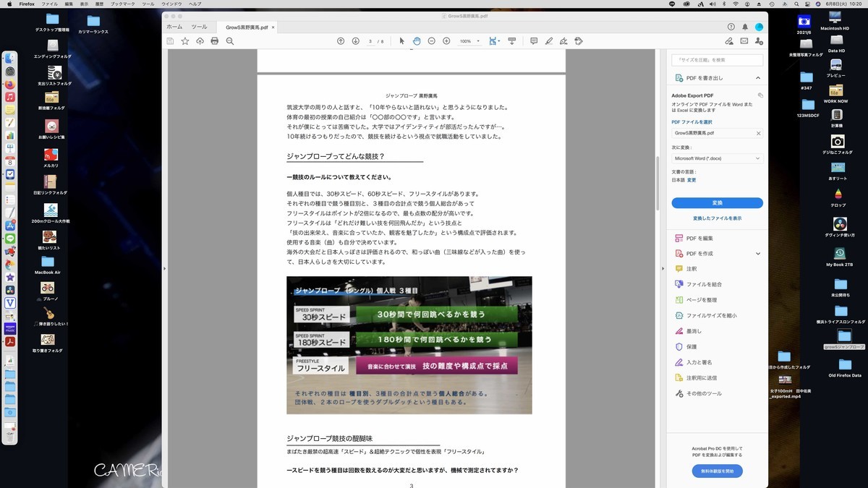Click the fill and sign pen icon
868x488 pixels.
pyautogui.click(x=563, y=41)
